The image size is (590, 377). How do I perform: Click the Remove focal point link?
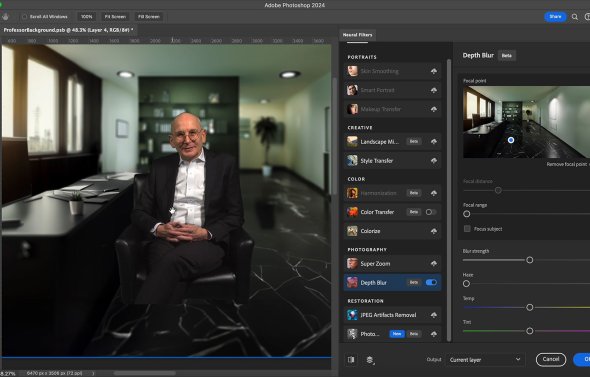567,164
